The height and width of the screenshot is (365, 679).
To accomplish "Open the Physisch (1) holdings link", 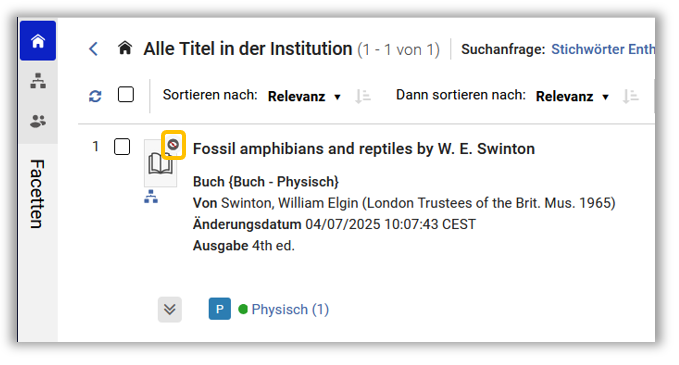I will 290,309.
